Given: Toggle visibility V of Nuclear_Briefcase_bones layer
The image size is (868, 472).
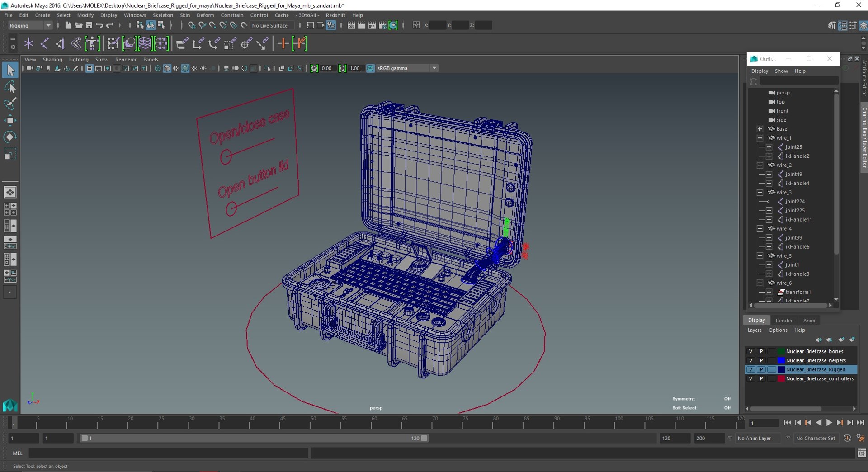Looking at the screenshot, I should [x=751, y=351].
